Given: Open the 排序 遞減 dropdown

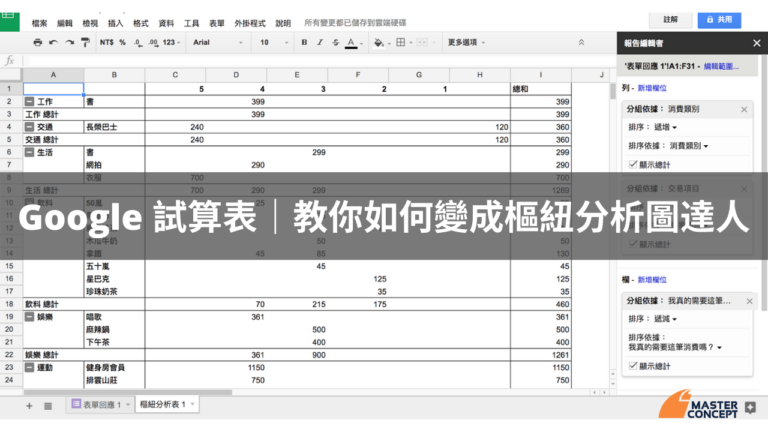Looking at the screenshot, I should (x=665, y=319).
